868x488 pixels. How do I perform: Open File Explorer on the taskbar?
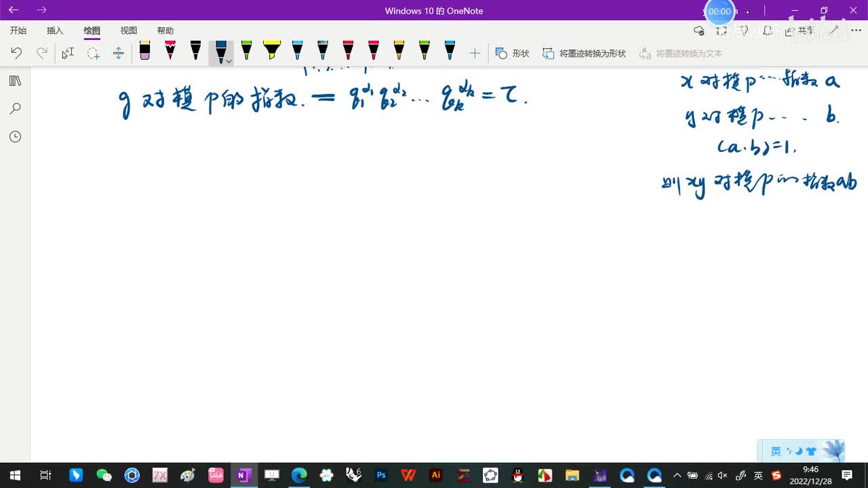click(x=572, y=475)
